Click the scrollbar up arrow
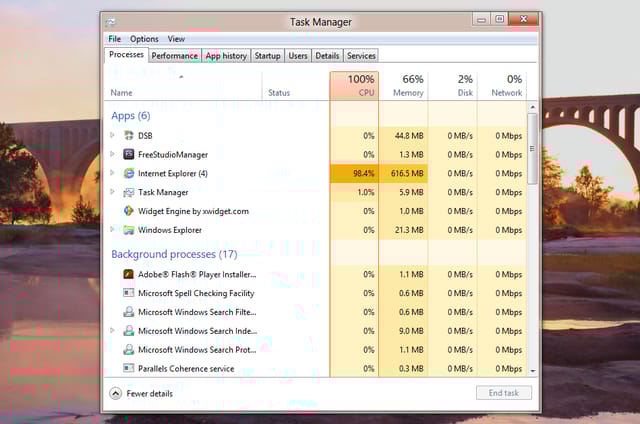 click(532, 107)
